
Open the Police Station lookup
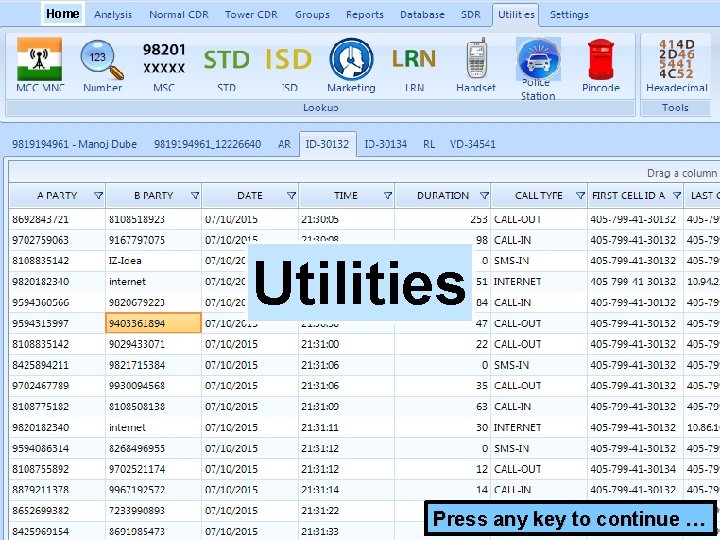click(x=538, y=69)
